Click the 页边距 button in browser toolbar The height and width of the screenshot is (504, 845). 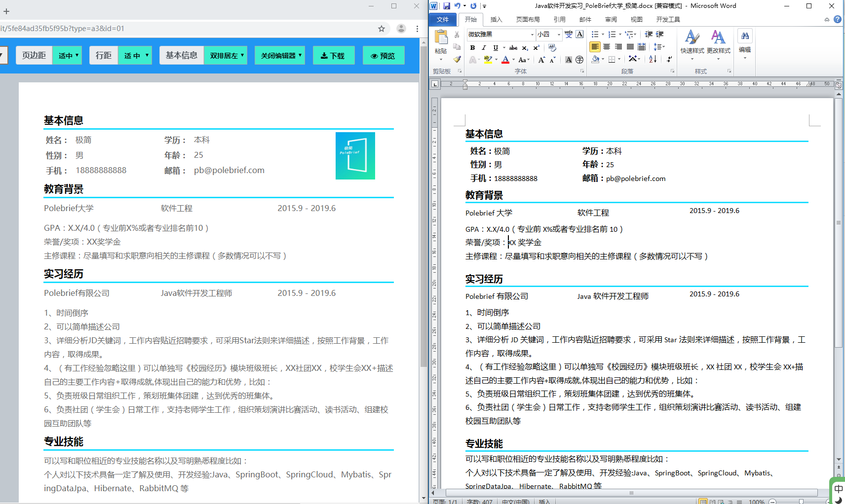point(34,55)
